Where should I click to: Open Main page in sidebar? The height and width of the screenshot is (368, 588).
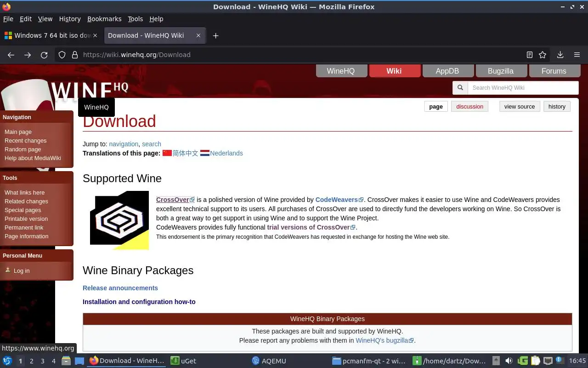(x=18, y=132)
